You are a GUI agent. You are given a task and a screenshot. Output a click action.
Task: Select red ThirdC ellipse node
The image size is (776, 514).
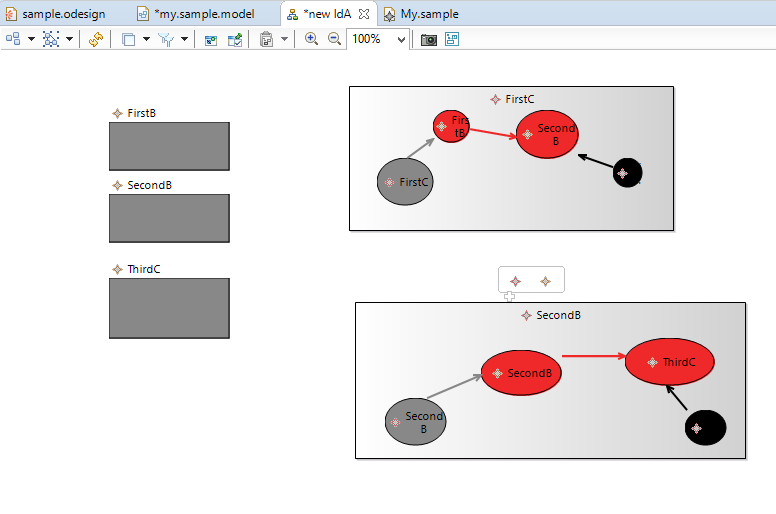670,362
